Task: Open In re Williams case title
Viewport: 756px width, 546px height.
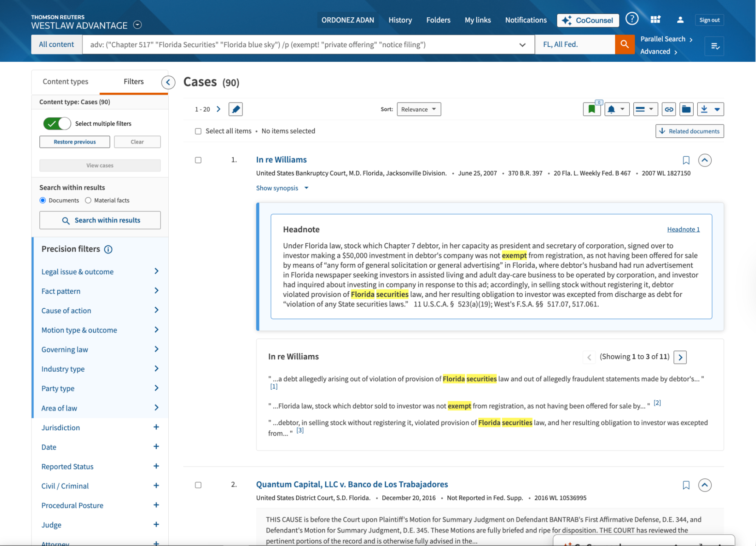Action: point(281,160)
